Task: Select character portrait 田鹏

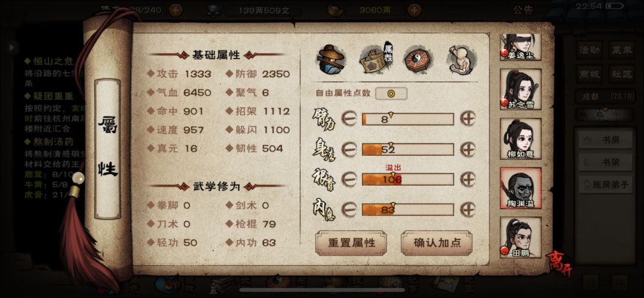Action: click(521, 238)
